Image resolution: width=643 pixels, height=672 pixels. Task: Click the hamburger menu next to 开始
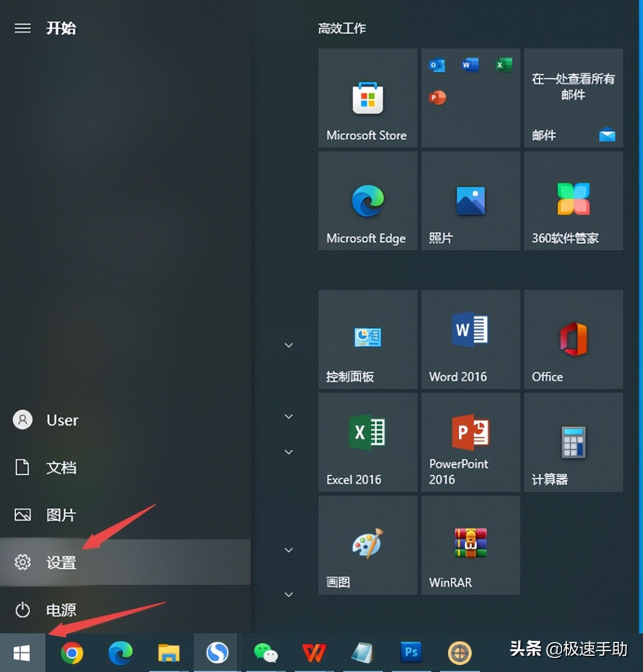(23, 28)
